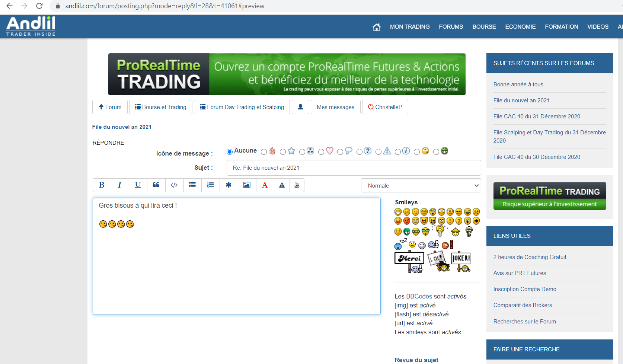Insert the Merci sign smiley
The image size is (623, 364).
409,262
